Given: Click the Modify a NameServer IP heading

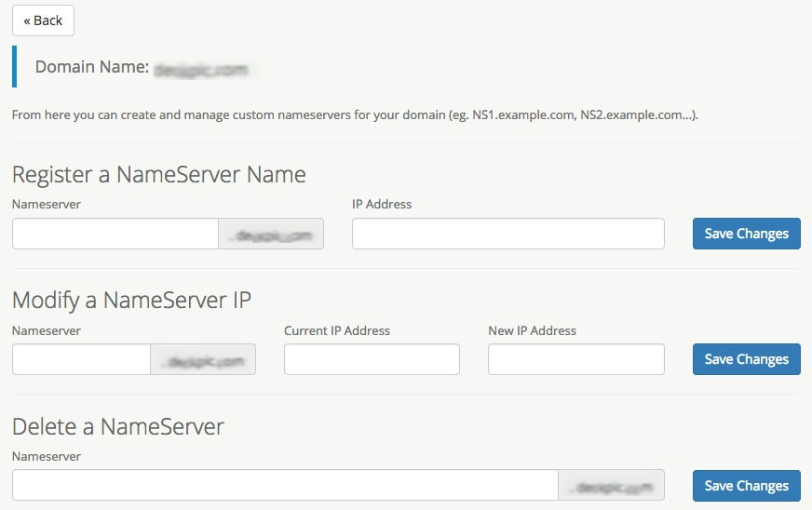Looking at the screenshot, I should pyautogui.click(x=131, y=300).
